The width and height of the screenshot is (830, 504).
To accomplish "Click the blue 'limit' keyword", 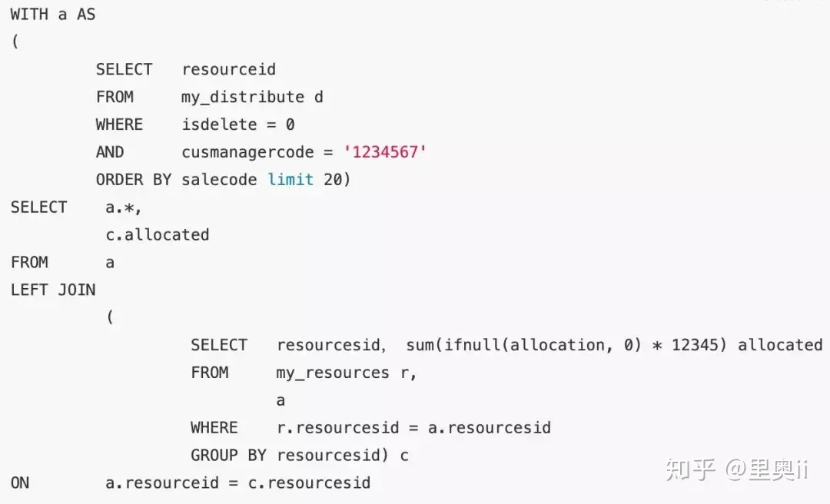I will pyautogui.click(x=290, y=180).
